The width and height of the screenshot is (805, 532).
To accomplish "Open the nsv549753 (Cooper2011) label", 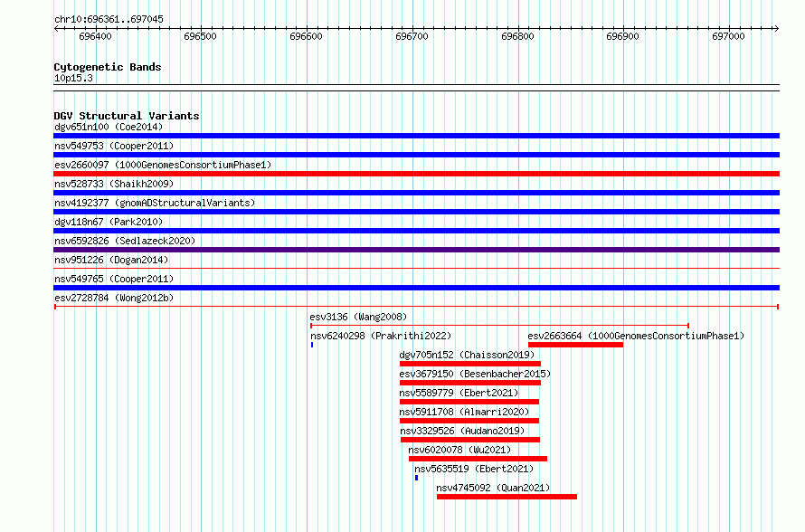I will 114,146.
